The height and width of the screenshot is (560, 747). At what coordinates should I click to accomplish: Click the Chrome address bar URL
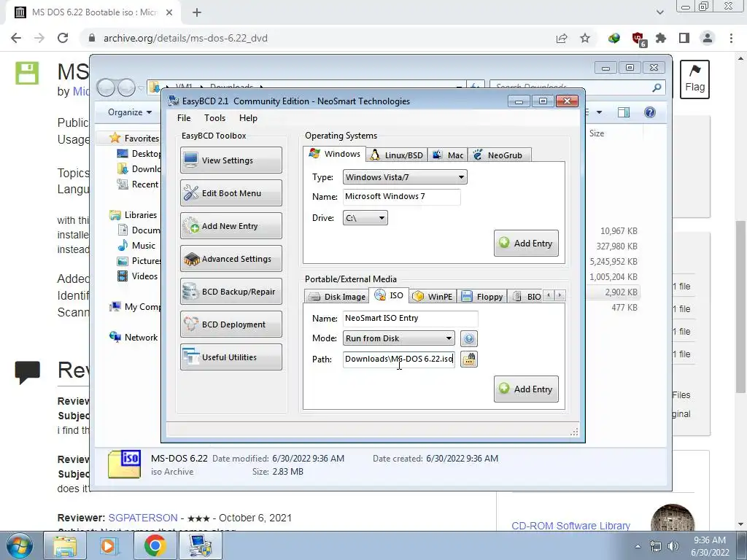(185, 38)
